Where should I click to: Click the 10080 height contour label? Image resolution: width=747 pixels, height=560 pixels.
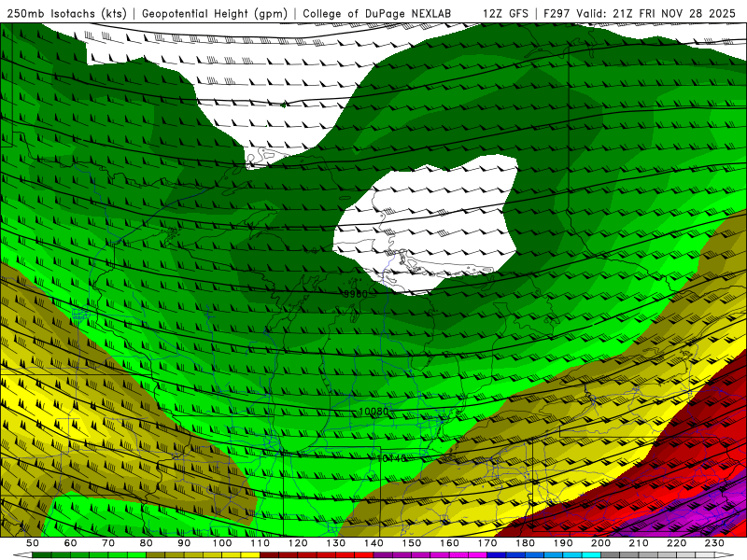point(373,411)
